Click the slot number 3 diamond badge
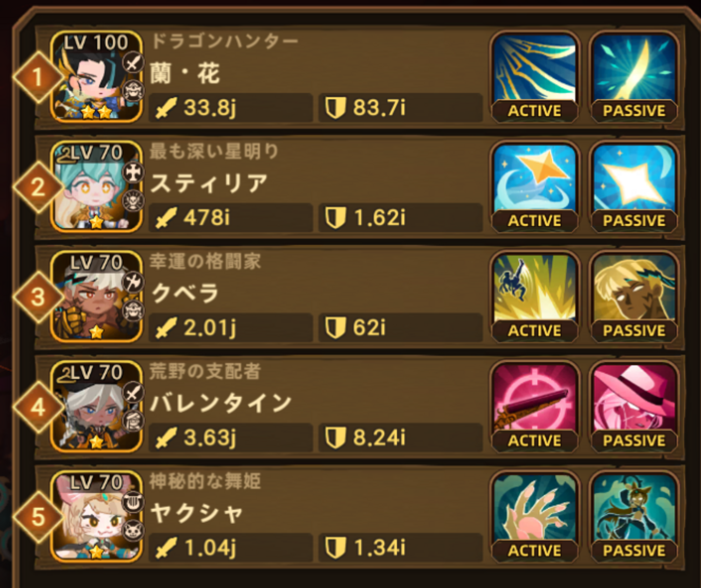701x588 pixels. (x=37, y=297)
